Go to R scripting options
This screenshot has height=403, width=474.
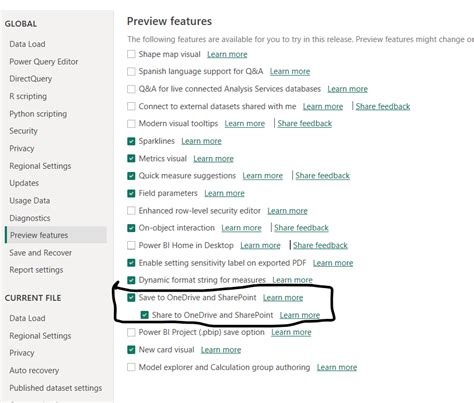click(28, 96)
